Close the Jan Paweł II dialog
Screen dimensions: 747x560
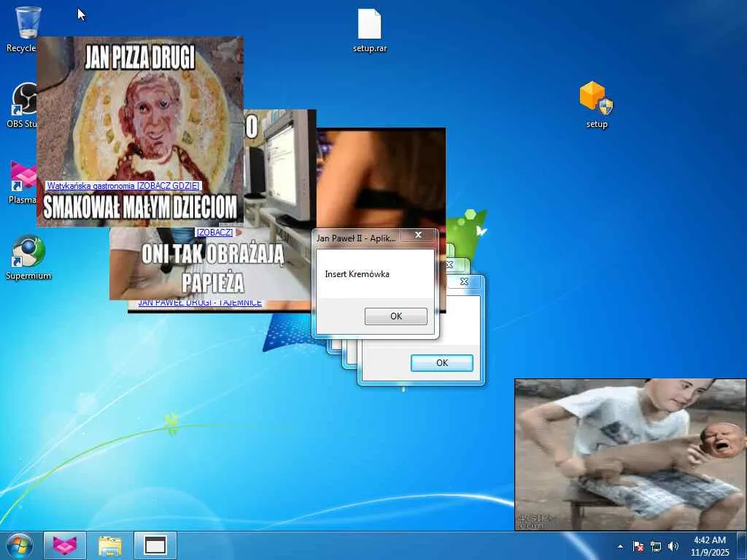coord(418,235)
